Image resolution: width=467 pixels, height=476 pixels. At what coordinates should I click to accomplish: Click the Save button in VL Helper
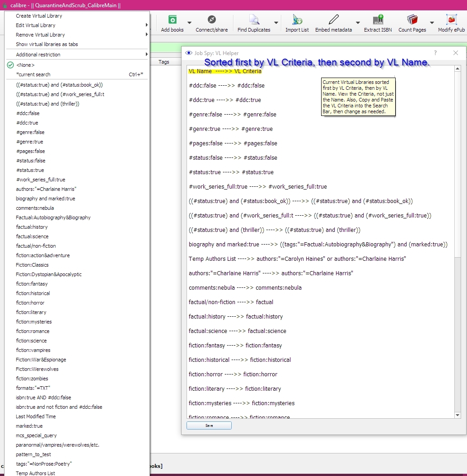pos(209,425)
